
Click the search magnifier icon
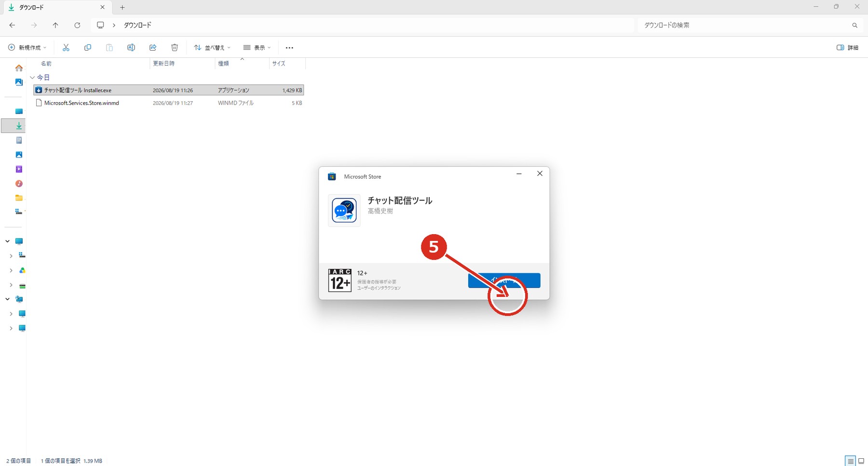854,25
